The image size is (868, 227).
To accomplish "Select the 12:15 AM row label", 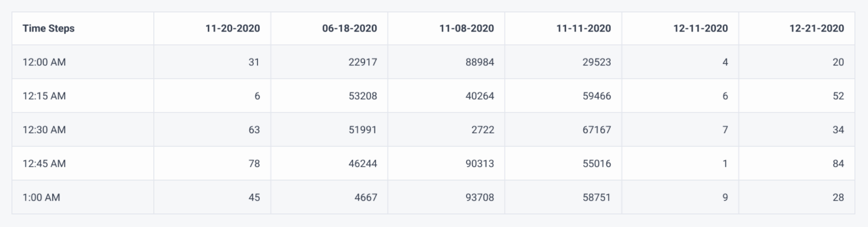I will click(x=83, y=96).
